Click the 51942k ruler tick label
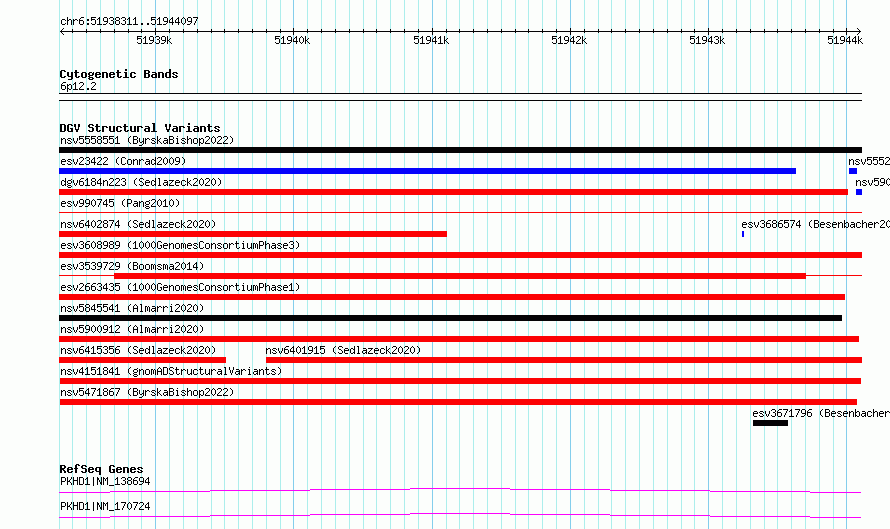Viewport: 890px width, 529px height. tap(569, 40)
